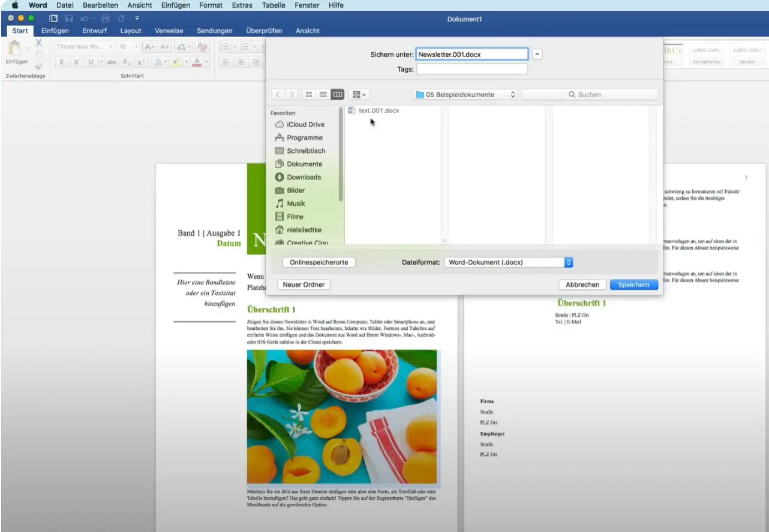Click the scissors cut icon
This screenshot has height=532, width=769.
point(38,43)
